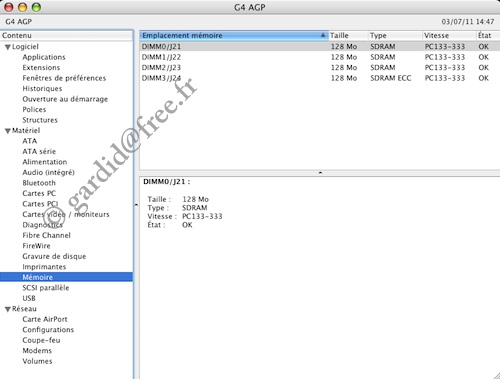Click the window resize grip corner

pos(496,375)
